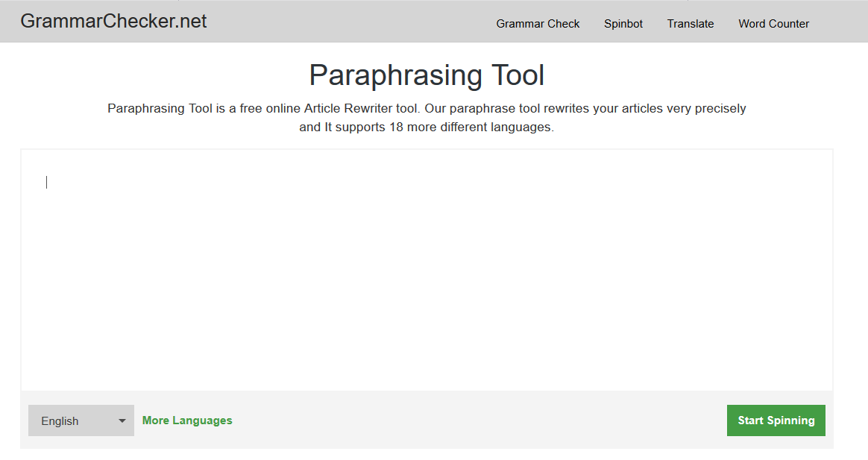View additional languages via More Languages link
The width and height of the screenshot is (868, 460).
(x=186, y=420)
